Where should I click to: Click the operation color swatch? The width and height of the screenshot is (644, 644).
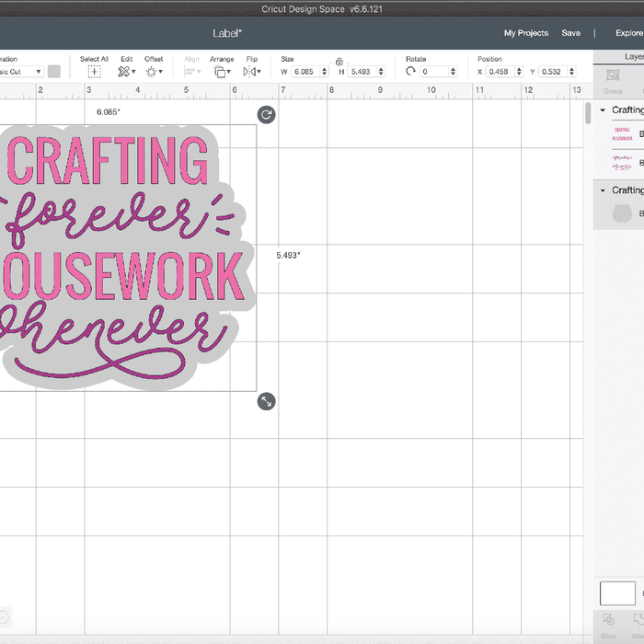click(x=53, y=72)
